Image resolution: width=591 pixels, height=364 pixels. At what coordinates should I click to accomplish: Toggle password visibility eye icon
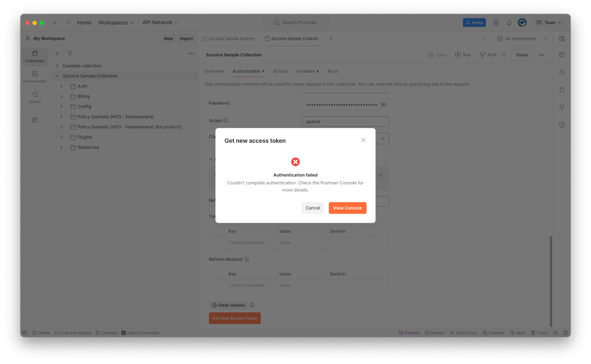pyautogui.click(x=383, y=105)
